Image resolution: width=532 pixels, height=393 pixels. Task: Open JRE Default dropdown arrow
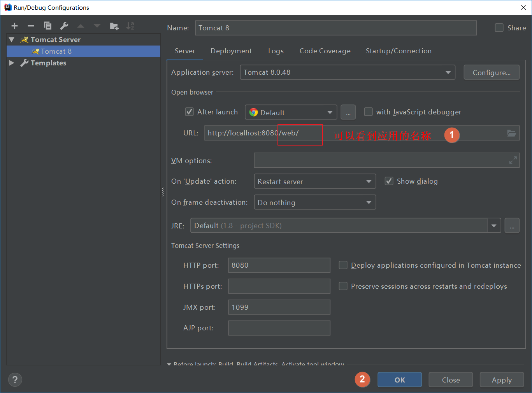pos(494,226)
